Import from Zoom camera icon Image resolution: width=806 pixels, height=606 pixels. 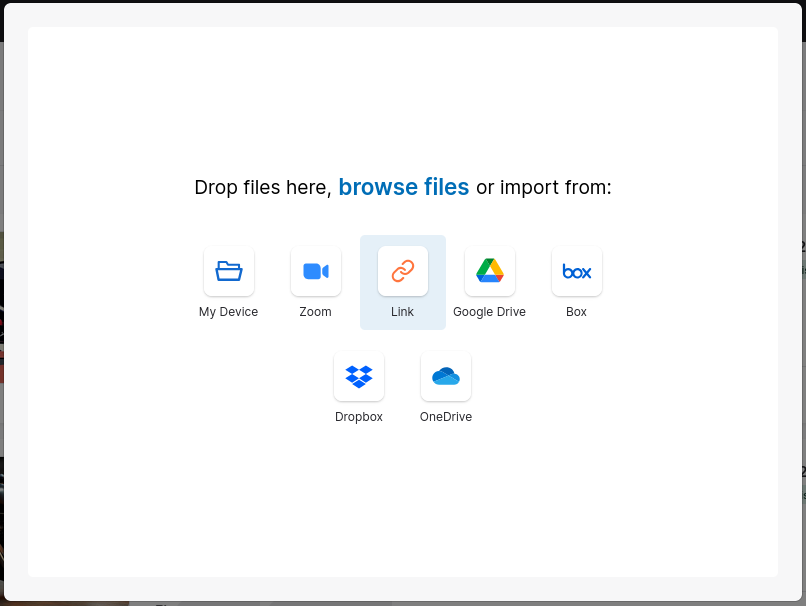(316, 271)
